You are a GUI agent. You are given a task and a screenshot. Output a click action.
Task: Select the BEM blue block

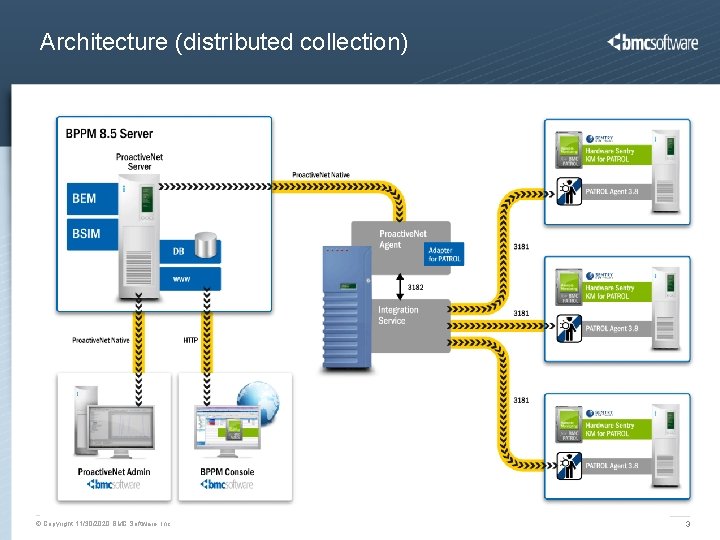(92, 199)
